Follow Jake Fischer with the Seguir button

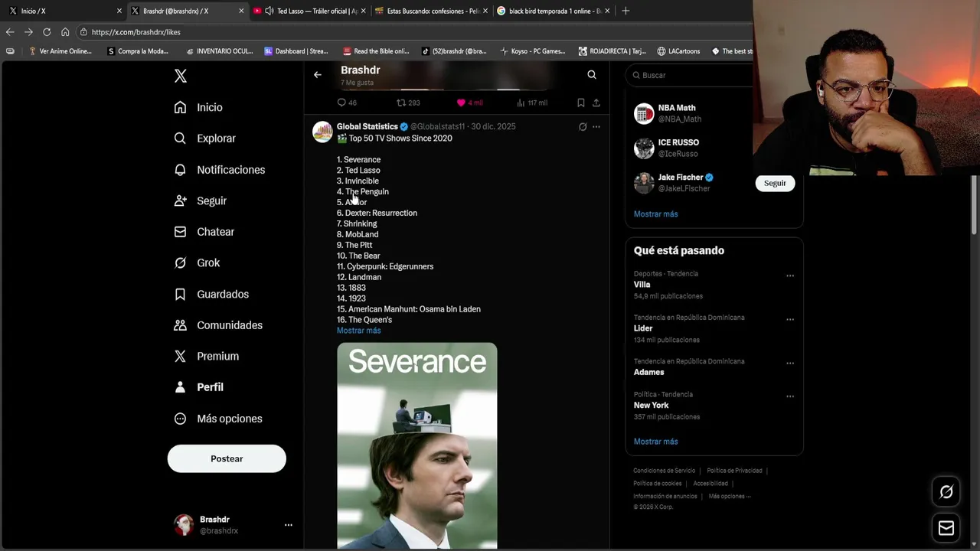(775, 183)
